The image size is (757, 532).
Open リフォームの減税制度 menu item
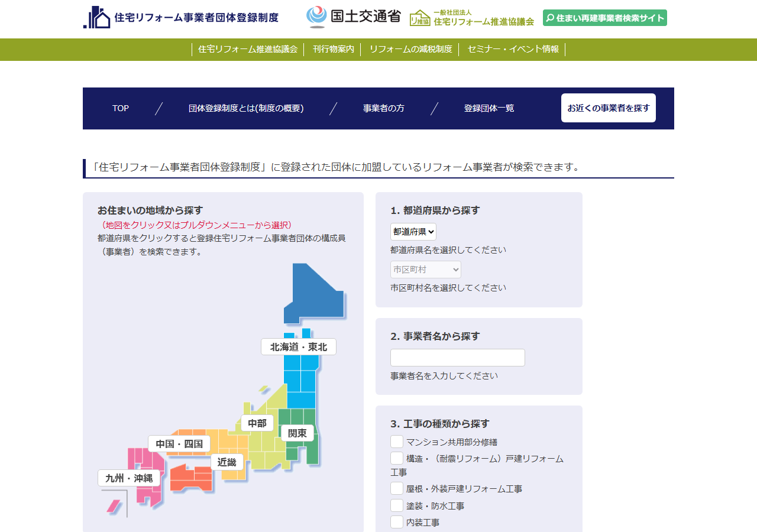[x=411, y=49]
